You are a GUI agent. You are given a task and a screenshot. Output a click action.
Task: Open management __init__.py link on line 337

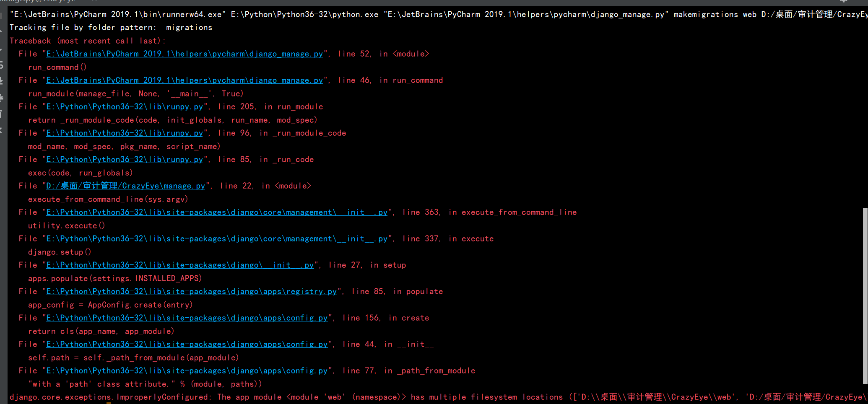coord(217,239)
